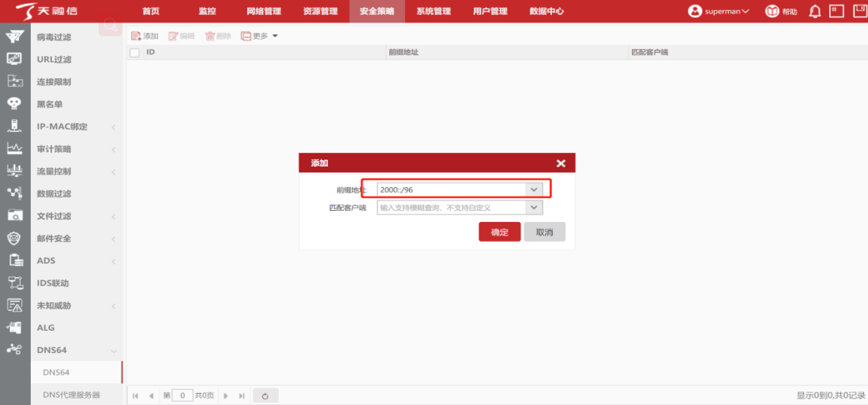868x405 pixels.
Task: Refresh the table with the reload icon
Action: pos(265,396)
